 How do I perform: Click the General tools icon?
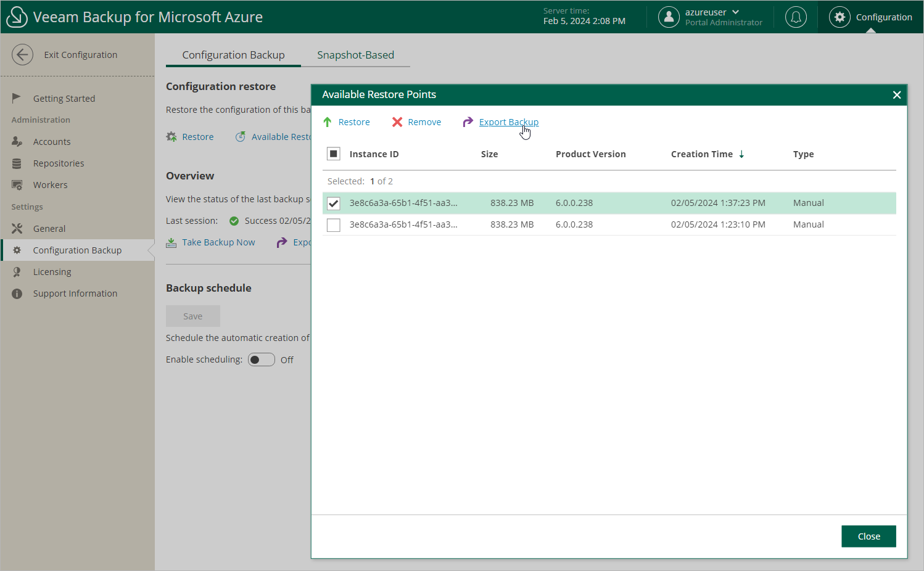pyautogui.click(x=17, y=228)
